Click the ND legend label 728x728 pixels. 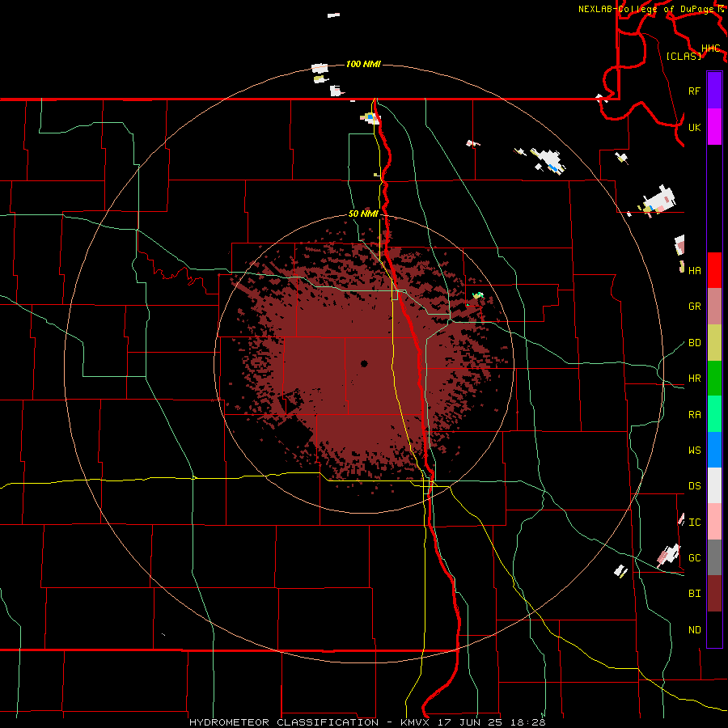click(694, 630)
